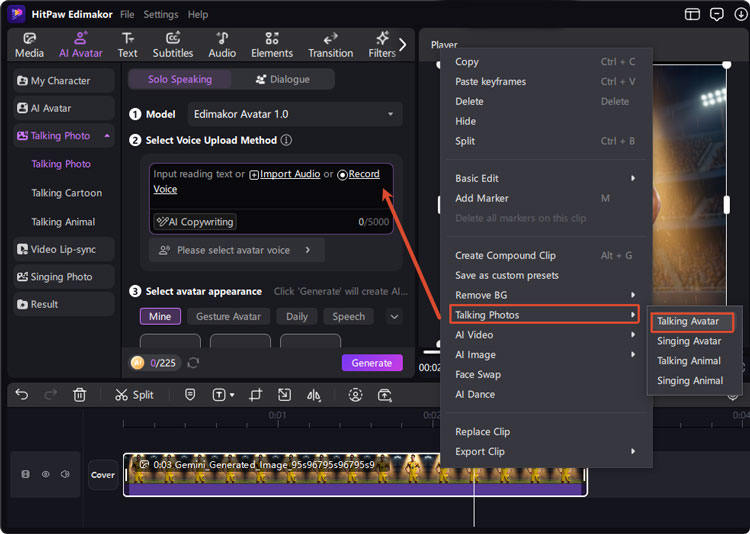
Task: Open the Model dropdown Edimakor Avatar 1.0
Action: point(295,114)
